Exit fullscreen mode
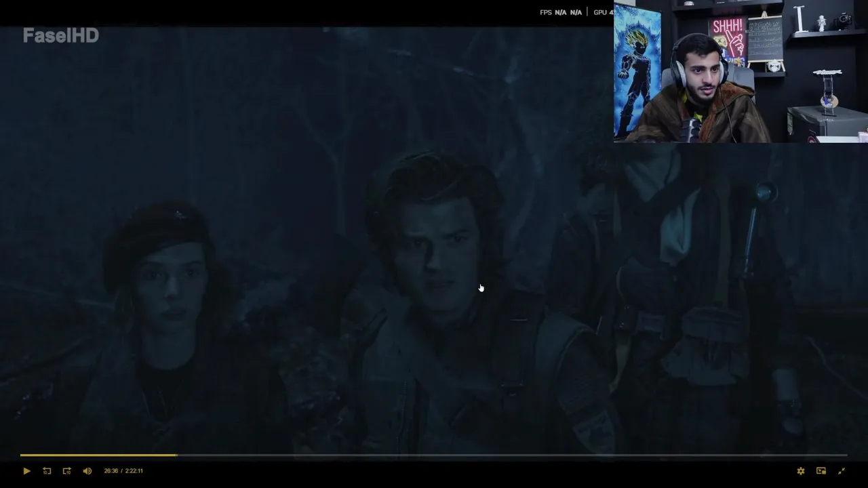Viewport: 868px width, 488px height. click(842, 471)
